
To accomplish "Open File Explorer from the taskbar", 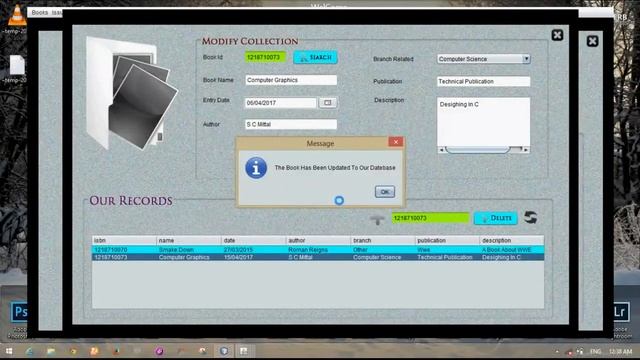I will coord(51,351).
